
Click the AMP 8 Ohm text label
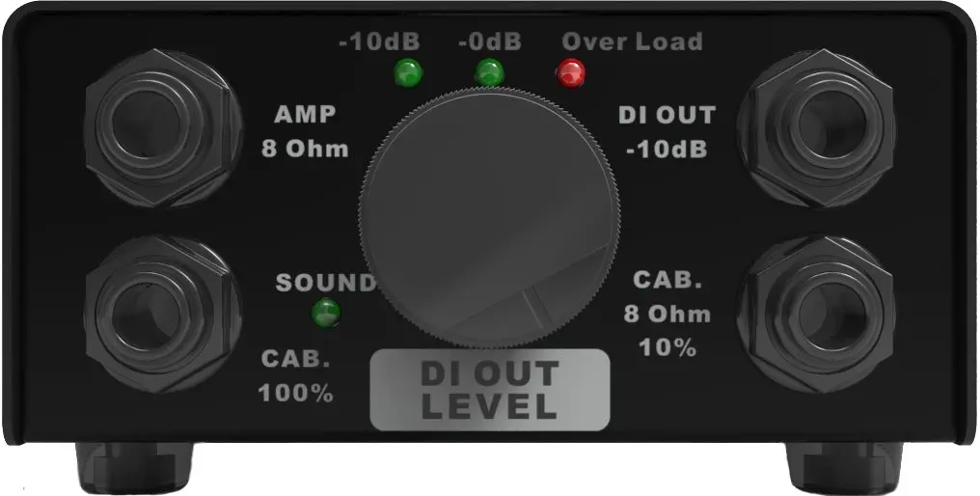[x=305, y=131]
